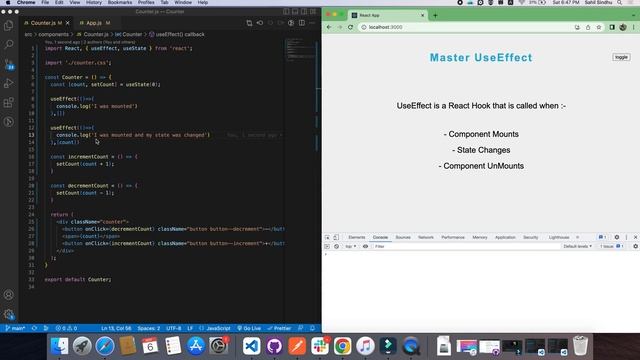
Task: Open errors and warnings count in status bar
Action: (66, 328)
